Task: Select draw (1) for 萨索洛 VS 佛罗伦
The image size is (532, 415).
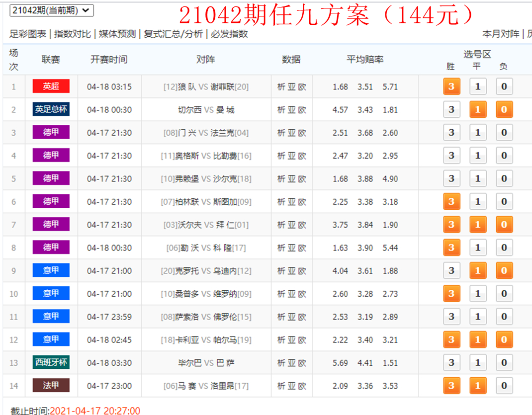Action: coord(478,317)
